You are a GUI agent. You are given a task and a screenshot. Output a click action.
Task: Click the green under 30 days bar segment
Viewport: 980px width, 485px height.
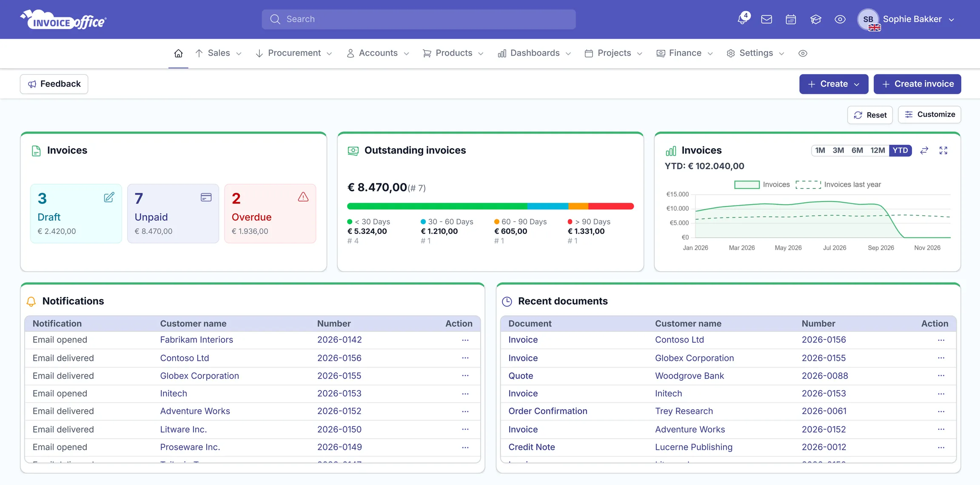point(437,206)
